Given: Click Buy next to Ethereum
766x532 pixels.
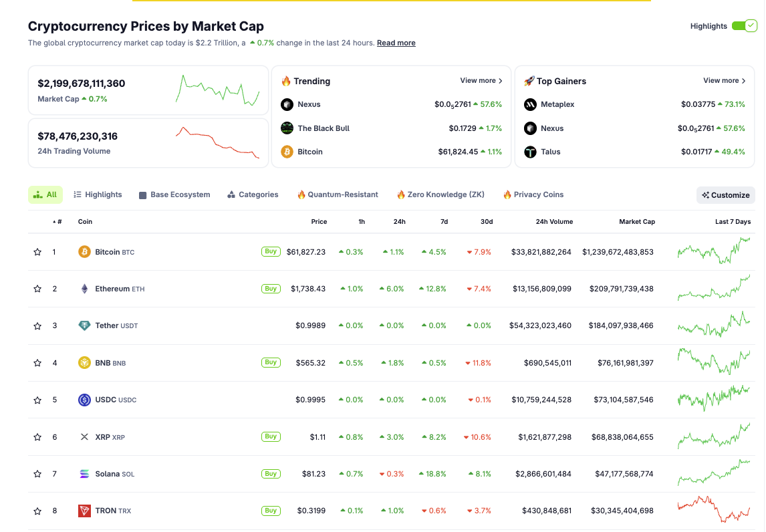Looking at the screenshot, I should click(x=271, y=289).
